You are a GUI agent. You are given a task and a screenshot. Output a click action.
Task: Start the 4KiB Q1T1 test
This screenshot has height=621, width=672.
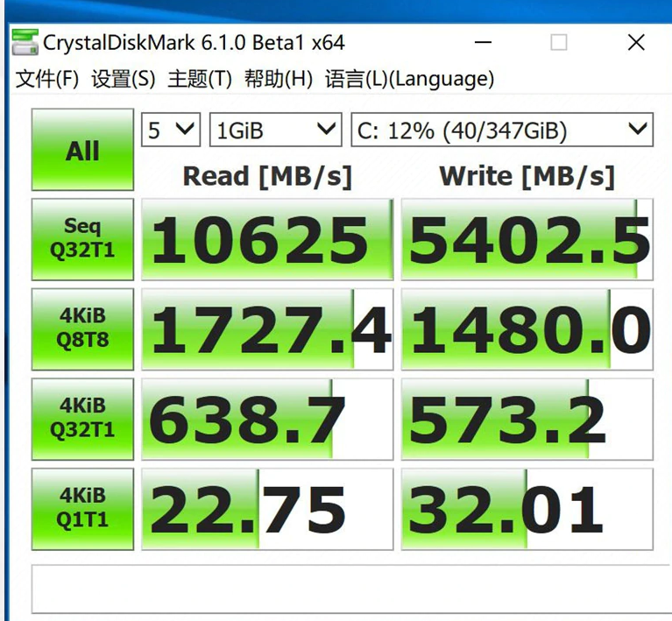[x=82, y=509]
